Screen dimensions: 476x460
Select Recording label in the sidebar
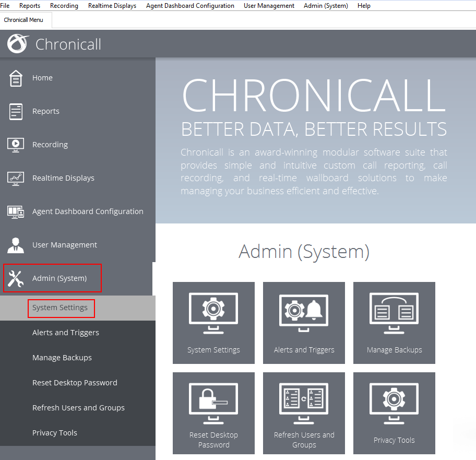tap(50, 145)
